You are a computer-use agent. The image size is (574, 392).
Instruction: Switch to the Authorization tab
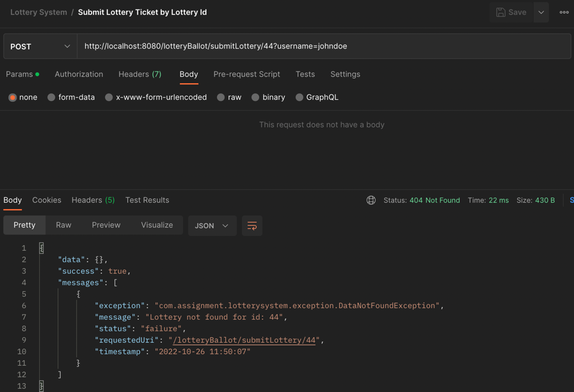click(x=79, y=74)
